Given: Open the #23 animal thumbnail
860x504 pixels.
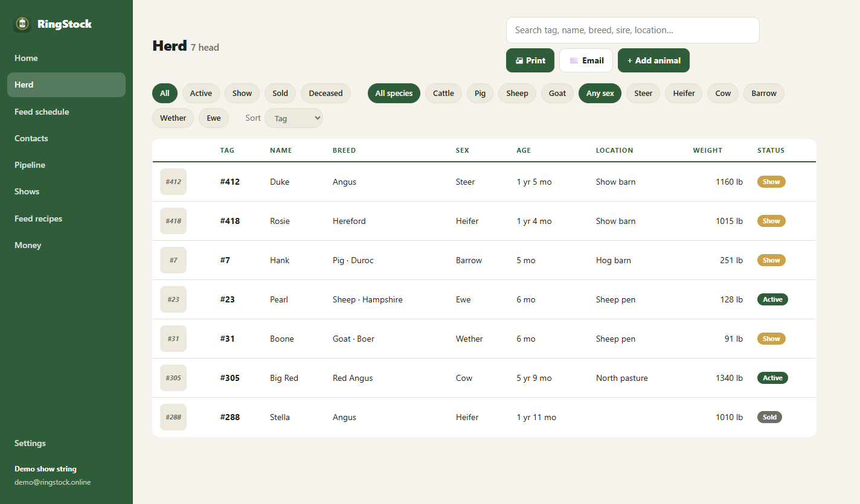Looking at the screenshot, I should 173,299.
